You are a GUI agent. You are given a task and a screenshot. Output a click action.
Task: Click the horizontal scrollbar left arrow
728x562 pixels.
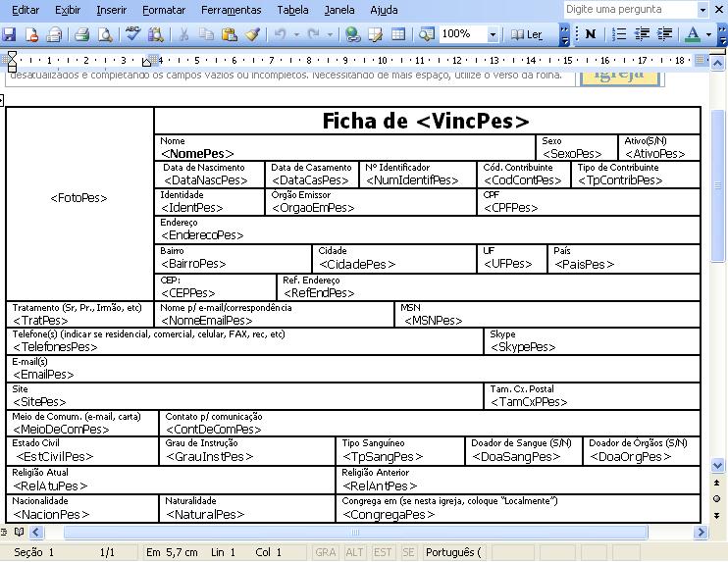[36, 533]
